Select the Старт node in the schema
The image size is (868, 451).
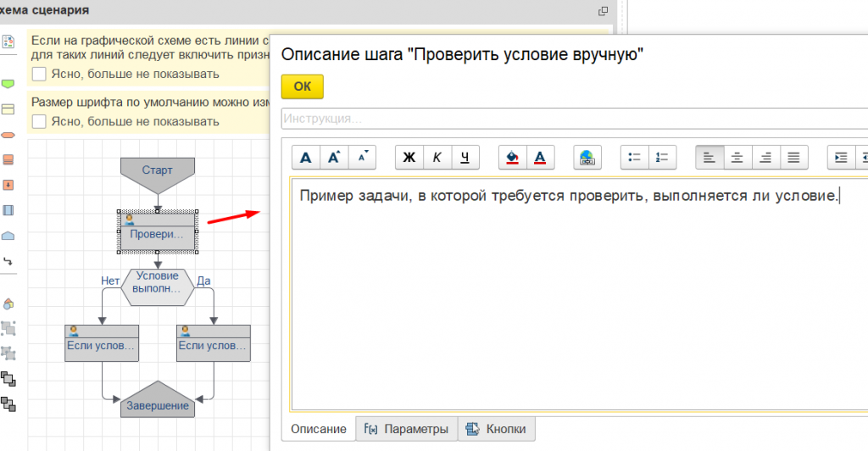(157, 175)
